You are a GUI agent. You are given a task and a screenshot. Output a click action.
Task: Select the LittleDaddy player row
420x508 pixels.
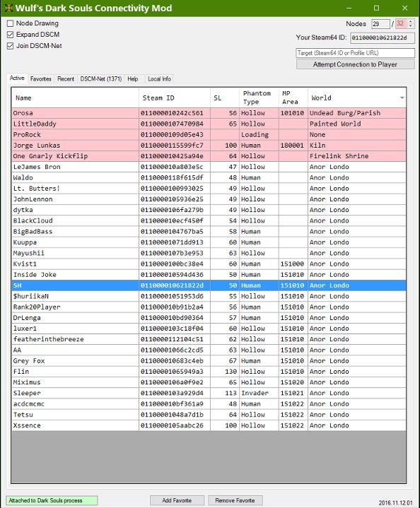pos(209,124)
